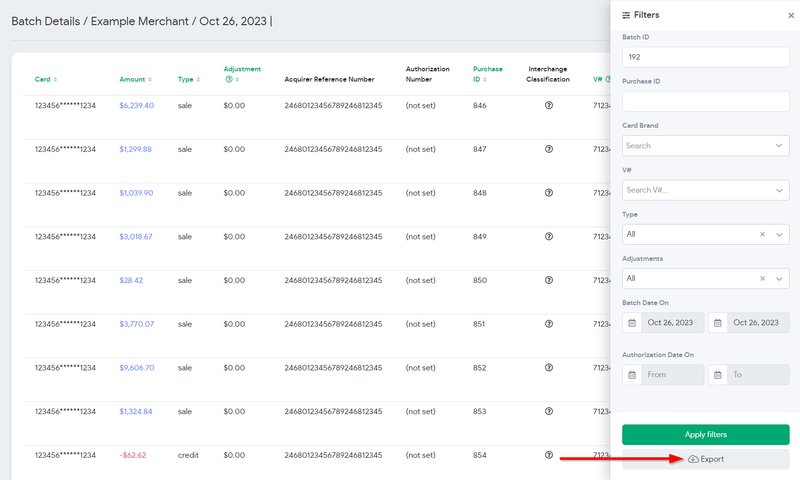
Task: Close the Filters panel
Action: point(791,15)
